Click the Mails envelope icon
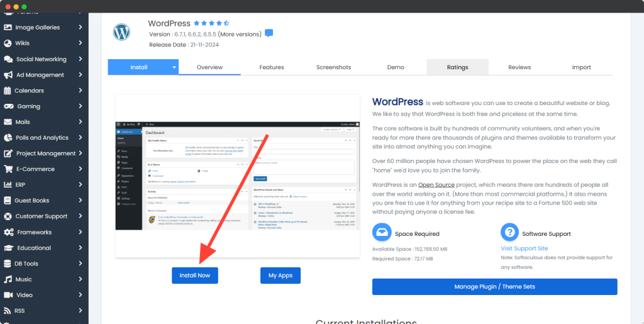 [x=8, y=122]
